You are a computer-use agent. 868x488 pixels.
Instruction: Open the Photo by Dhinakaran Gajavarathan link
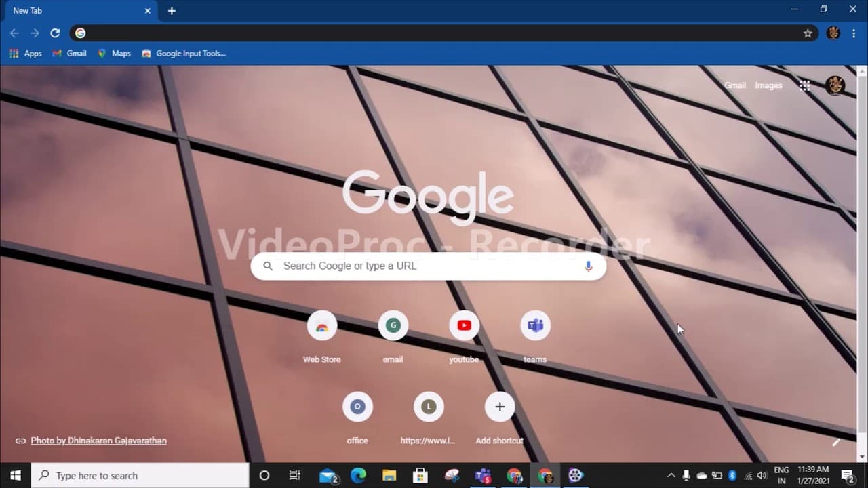(x=98, y=441)
